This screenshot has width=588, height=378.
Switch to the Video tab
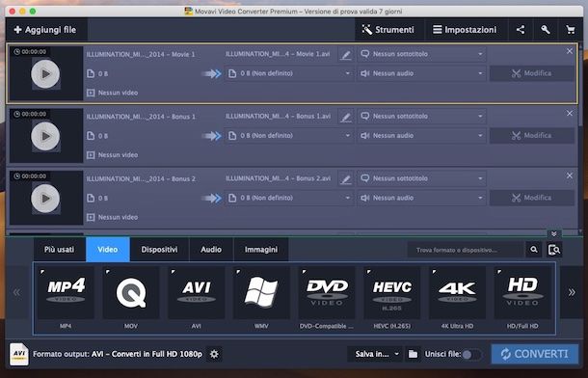(108, 250)
